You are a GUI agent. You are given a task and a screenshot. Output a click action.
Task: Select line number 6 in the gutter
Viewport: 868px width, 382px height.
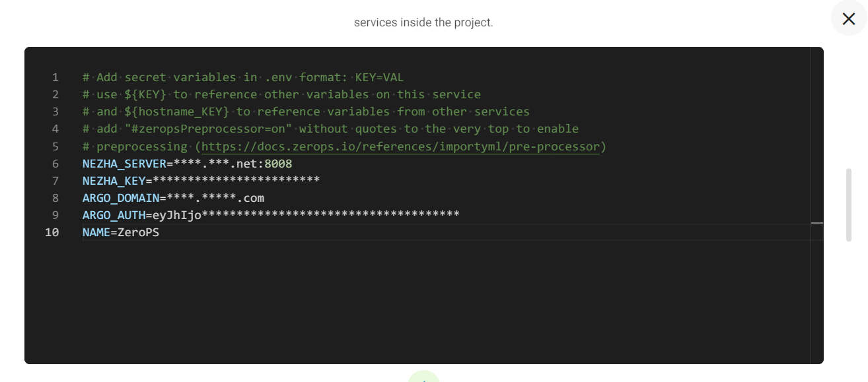coord(55,163)
